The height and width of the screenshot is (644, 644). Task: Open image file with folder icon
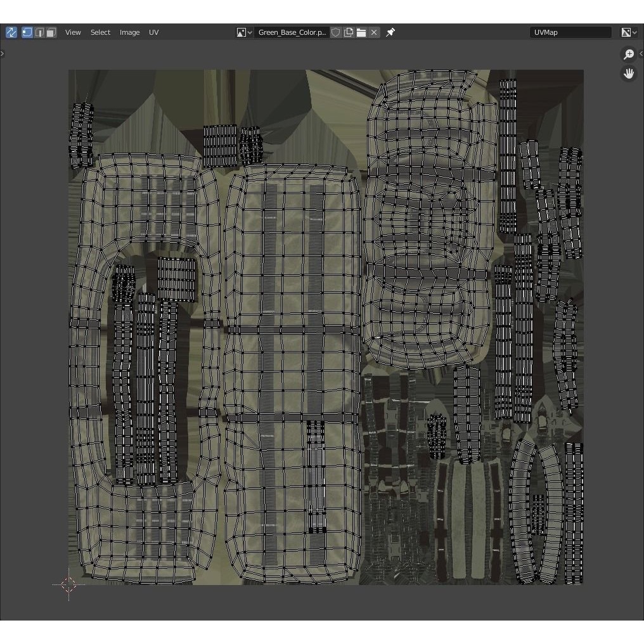click(x=361, y=32)
